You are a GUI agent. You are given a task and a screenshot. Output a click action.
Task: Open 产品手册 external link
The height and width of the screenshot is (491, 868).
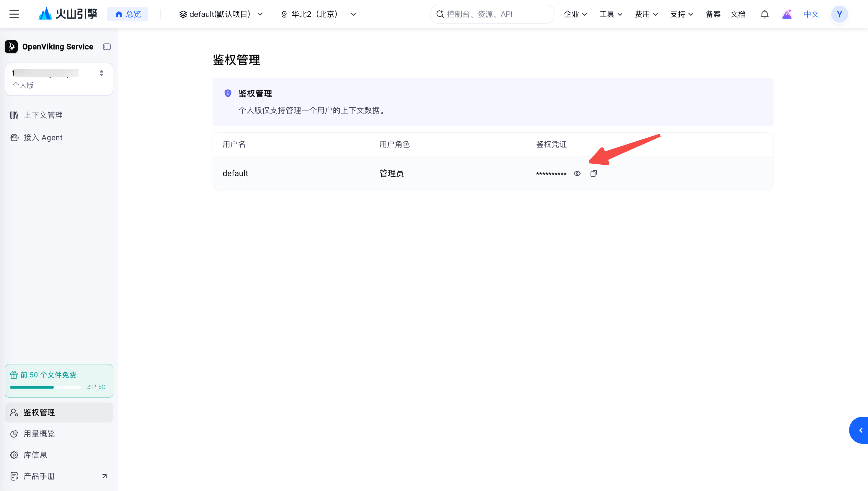[59, 476]
